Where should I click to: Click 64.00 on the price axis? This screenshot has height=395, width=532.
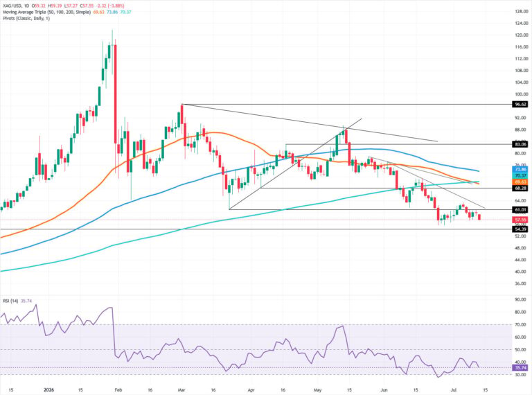(521, 200)
